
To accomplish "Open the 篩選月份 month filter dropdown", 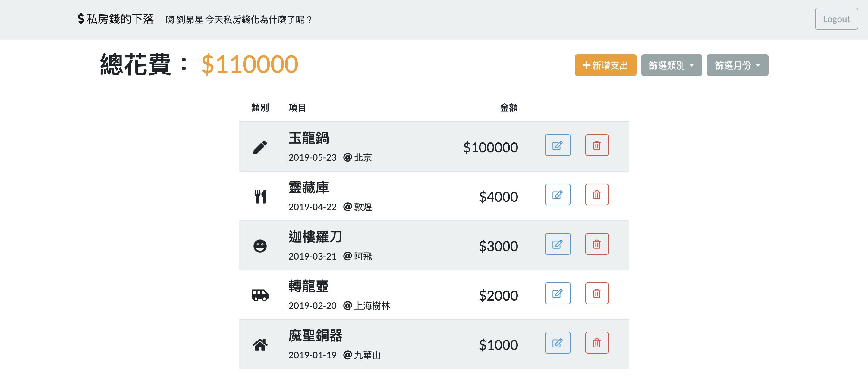I will point(737,65).
